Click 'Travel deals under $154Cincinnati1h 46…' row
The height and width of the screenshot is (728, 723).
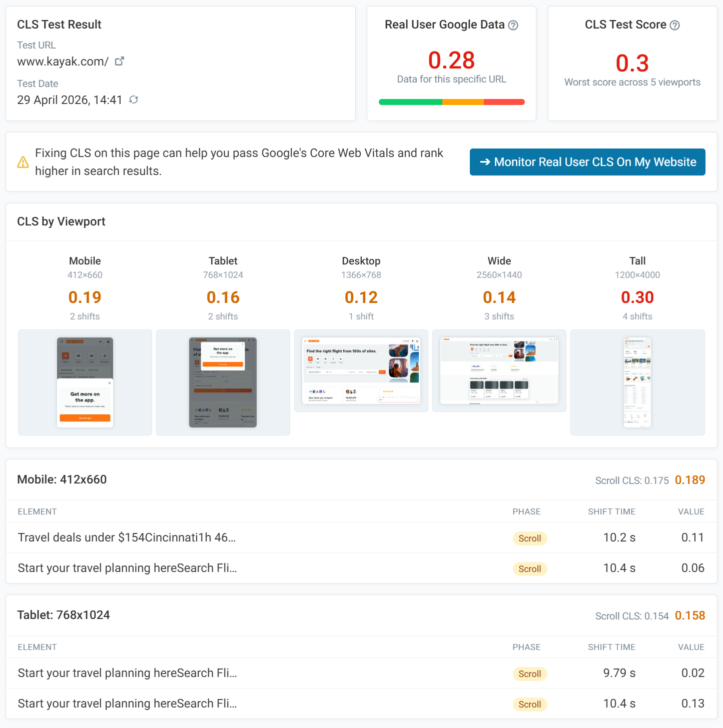point(361,537)
